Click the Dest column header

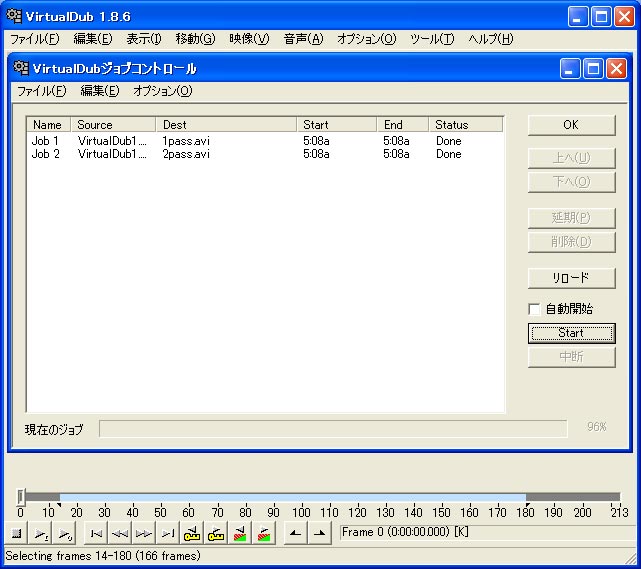226,125
